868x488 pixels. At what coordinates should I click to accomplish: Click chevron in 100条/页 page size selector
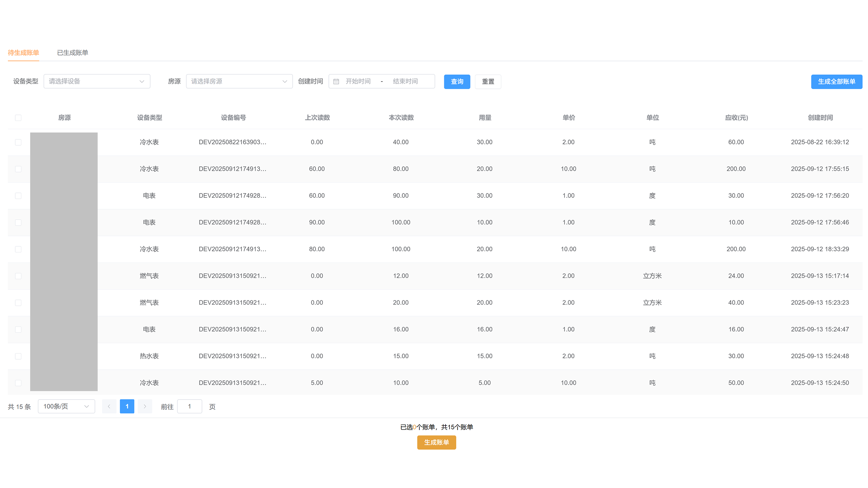point(86,406)
